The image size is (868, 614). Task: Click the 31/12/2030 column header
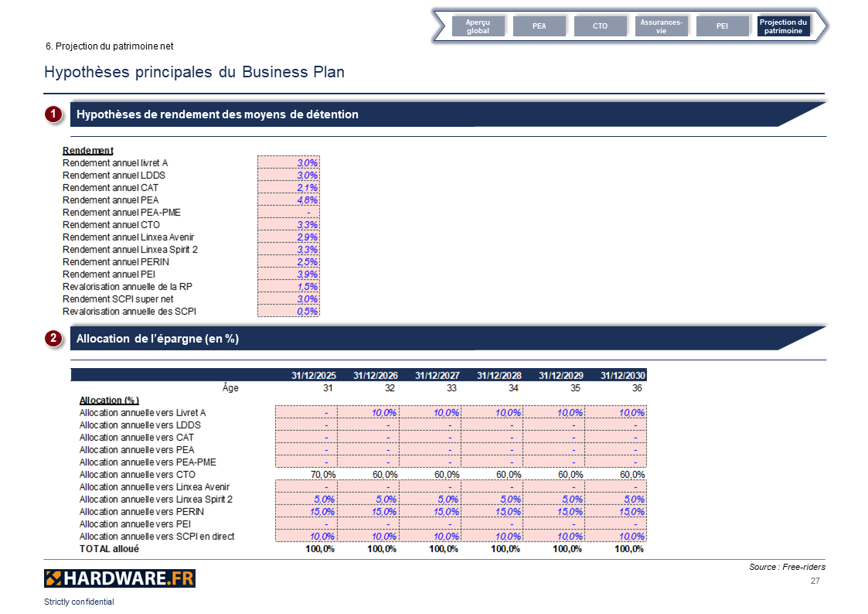coord(623,375)
